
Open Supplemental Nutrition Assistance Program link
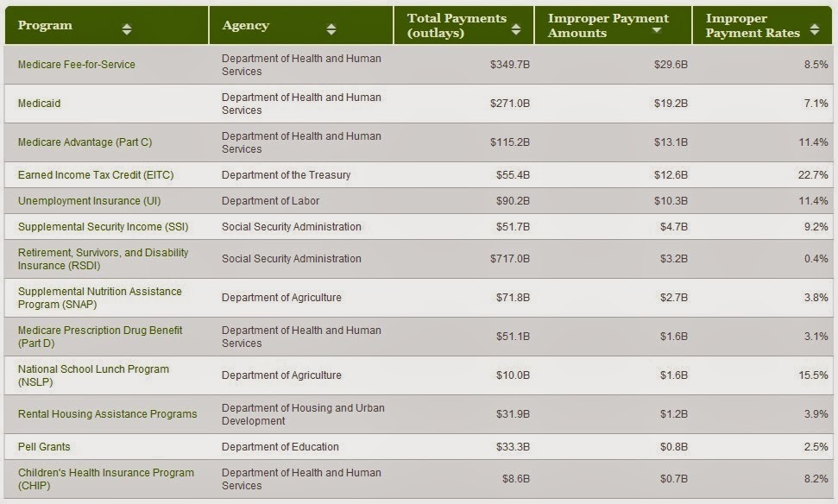point(100,298)
